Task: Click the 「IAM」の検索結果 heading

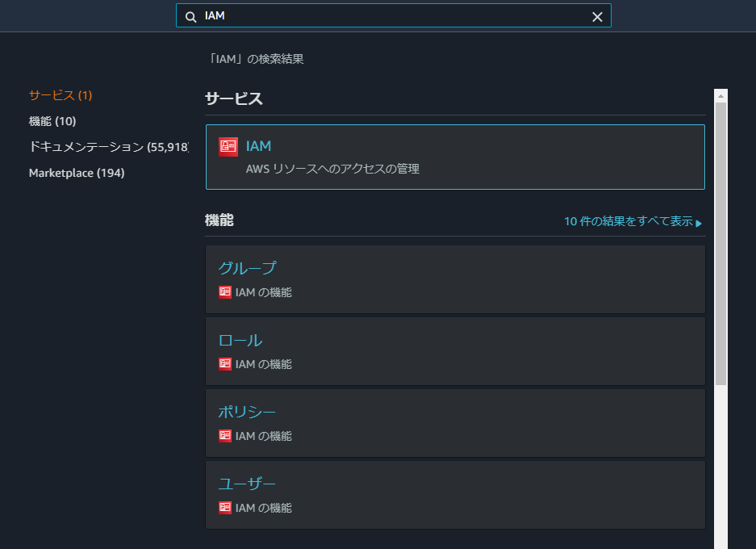Action: tap(255, 59)
